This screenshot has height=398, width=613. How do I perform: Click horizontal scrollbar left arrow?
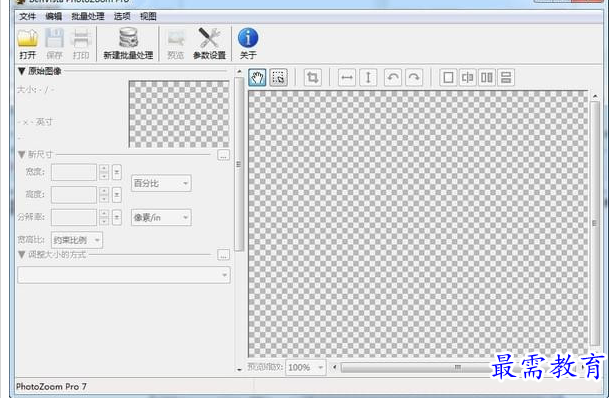pyautogui.click(x=335, y=368)
